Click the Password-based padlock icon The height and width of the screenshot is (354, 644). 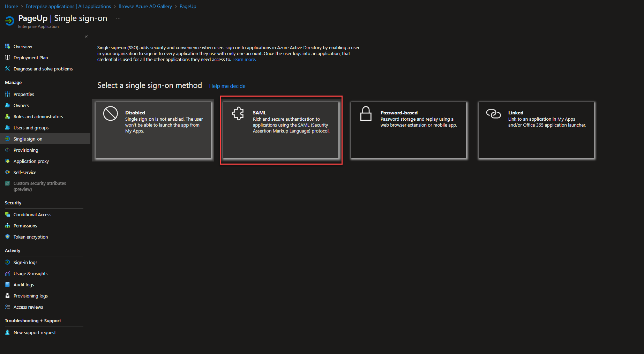coord(366,114)
